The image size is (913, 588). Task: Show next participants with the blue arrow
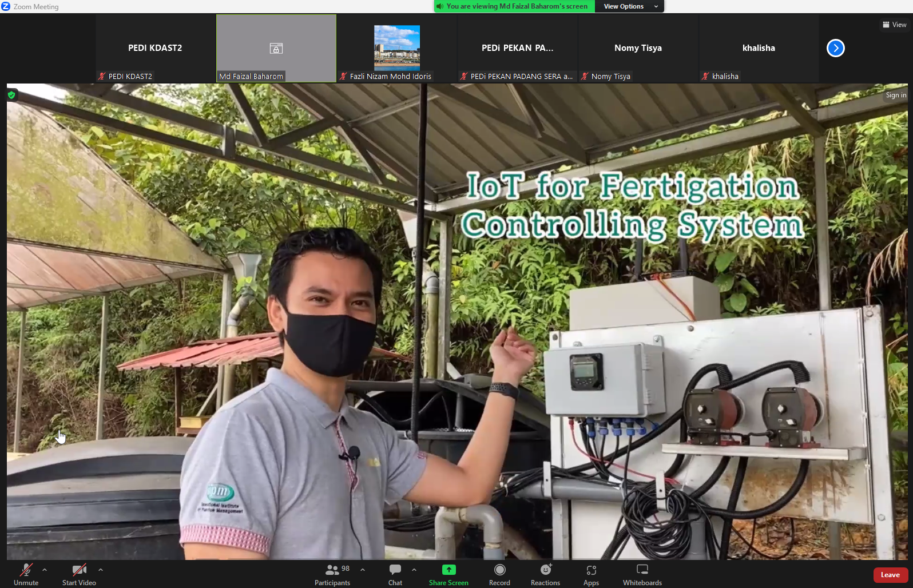coord(836,48)
